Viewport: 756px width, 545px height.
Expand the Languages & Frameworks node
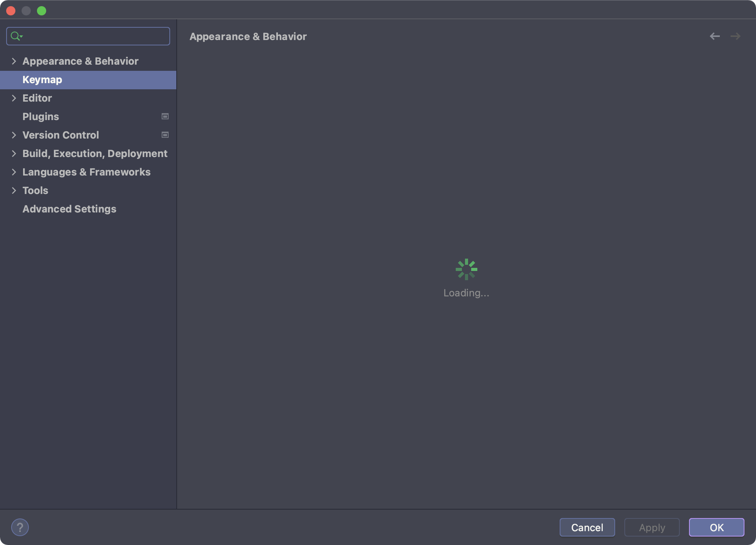click(14, 172)
